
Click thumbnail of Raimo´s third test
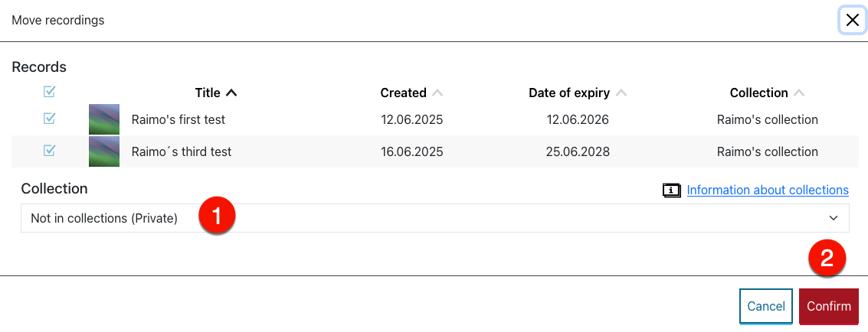[104, 151]
